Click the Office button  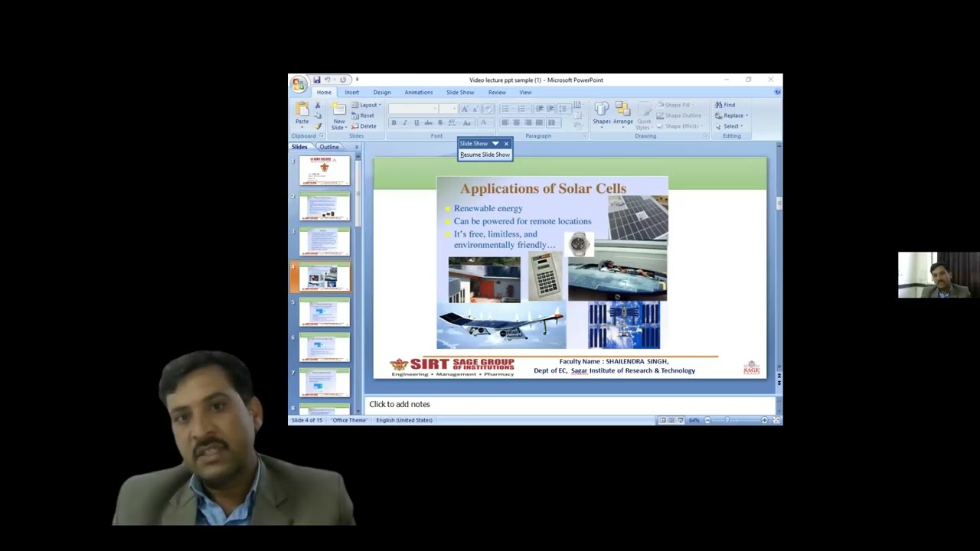[298, 83]
